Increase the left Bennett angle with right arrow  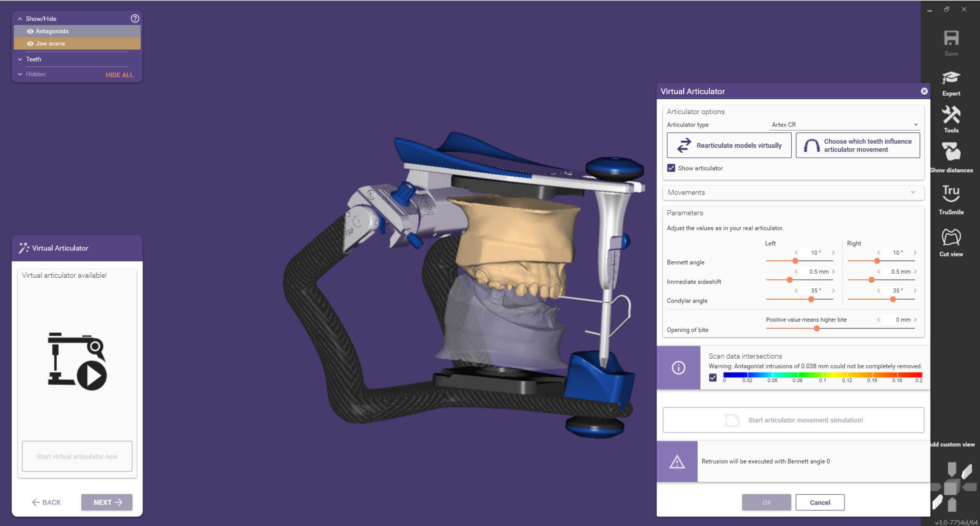click(833, 253)
